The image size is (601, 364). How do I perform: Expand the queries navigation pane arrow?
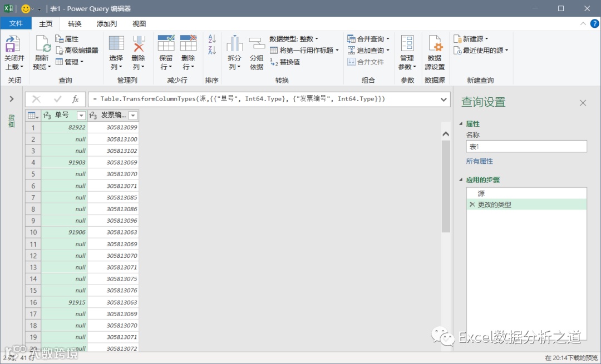(x=12, y=99)
